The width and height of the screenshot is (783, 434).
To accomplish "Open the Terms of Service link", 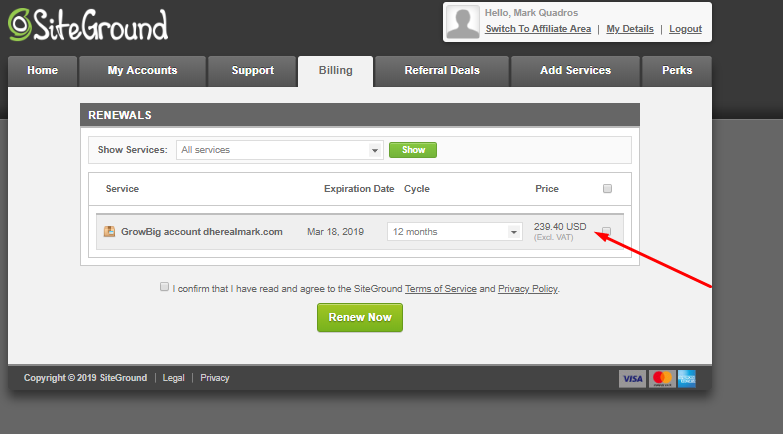I will click(440, 289).
